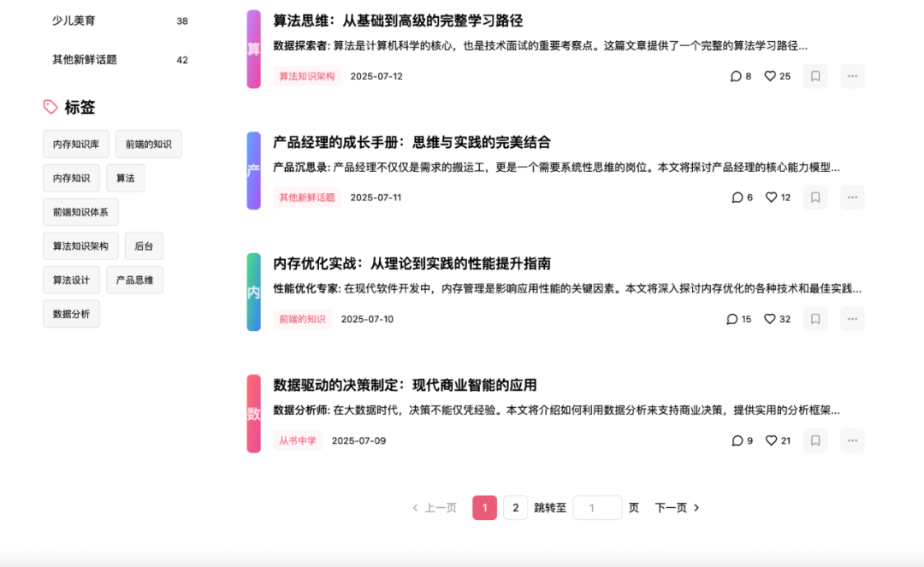This screenshot has height=567, width=924.
Task: Select the 算法知识架构 sidebar tag
Action: (80, 246)
